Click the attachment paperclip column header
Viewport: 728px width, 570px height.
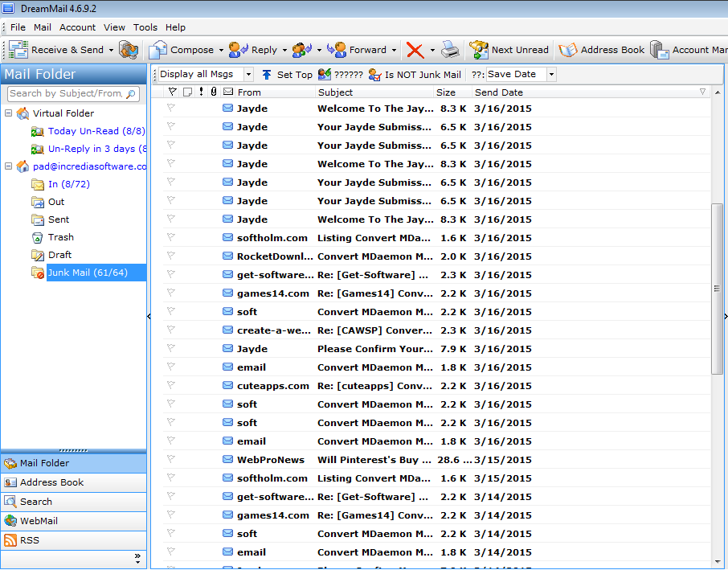point(214,92)
